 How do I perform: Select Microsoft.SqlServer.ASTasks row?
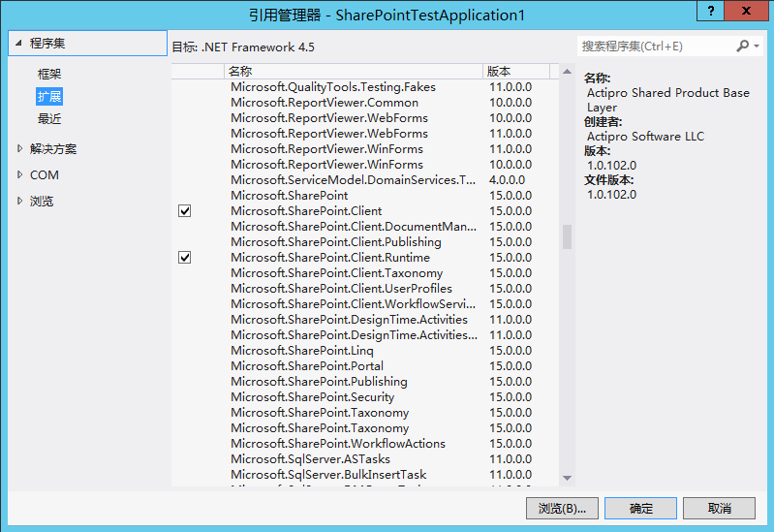point(365,459)
